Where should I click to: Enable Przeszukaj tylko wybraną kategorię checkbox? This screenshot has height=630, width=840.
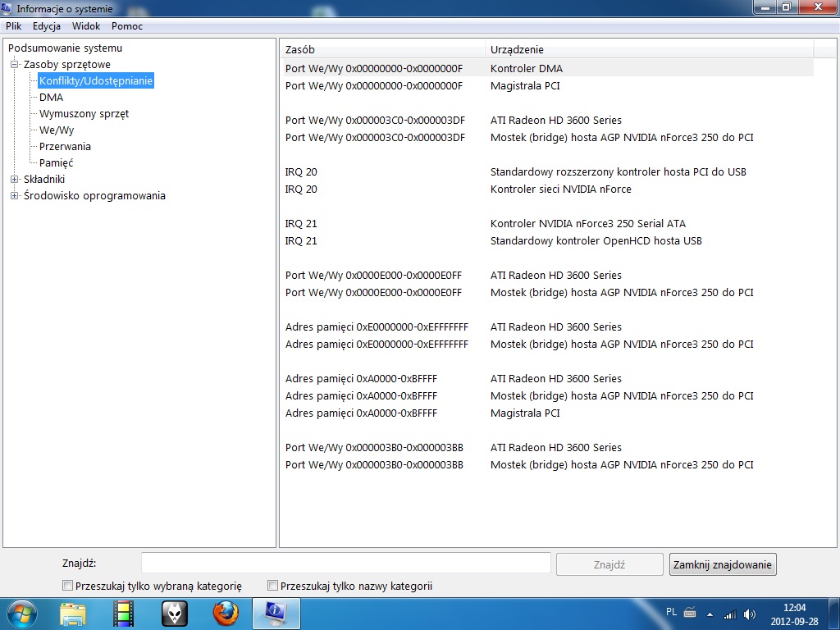[67, 585]
